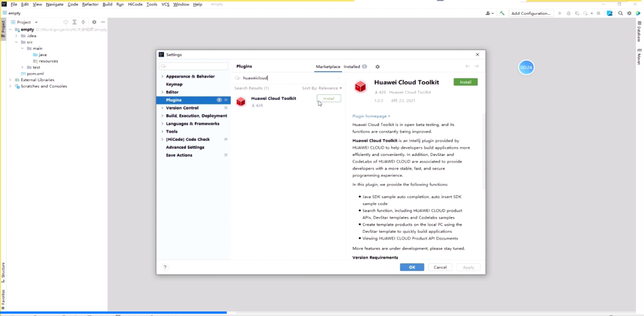Open the File menu
This screenshot has width=644, height=316.
pyautogui.click(x=14, y=4)
